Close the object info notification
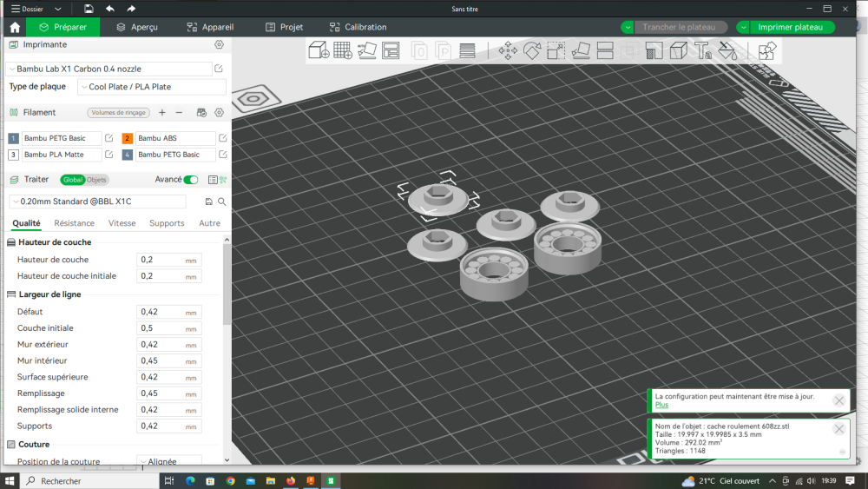The width and height of the screenshot is (868, 489). click(x=839, y=429)
